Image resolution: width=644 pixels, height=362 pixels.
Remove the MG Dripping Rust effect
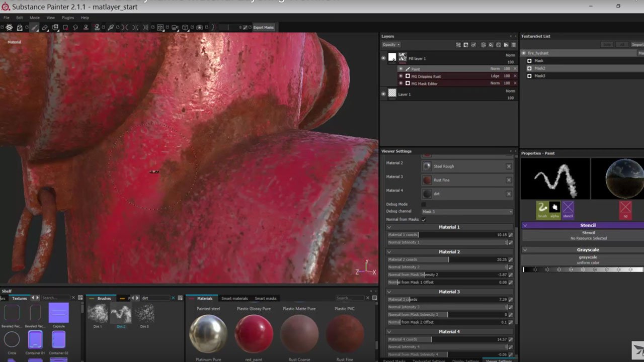coord(515,76)
